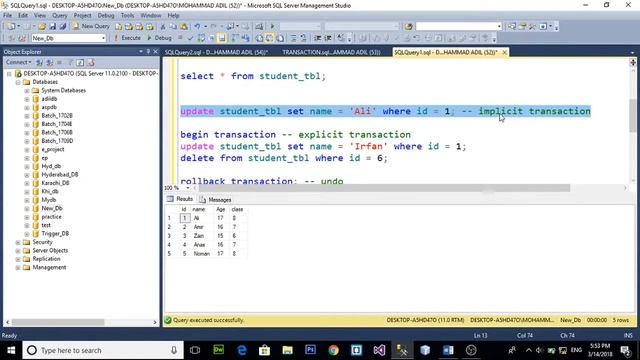Open the Tools menu

[x=127, y=16]
